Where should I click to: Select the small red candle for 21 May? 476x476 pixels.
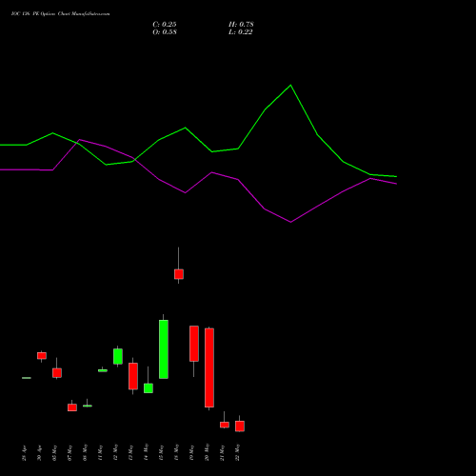pyautogui.click(x=225, y=425)
